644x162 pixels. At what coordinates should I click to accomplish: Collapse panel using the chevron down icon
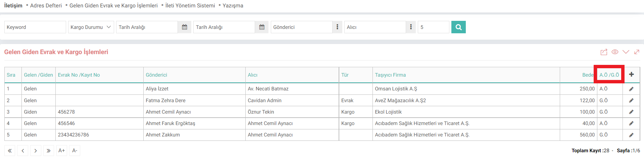pos(626,52)
